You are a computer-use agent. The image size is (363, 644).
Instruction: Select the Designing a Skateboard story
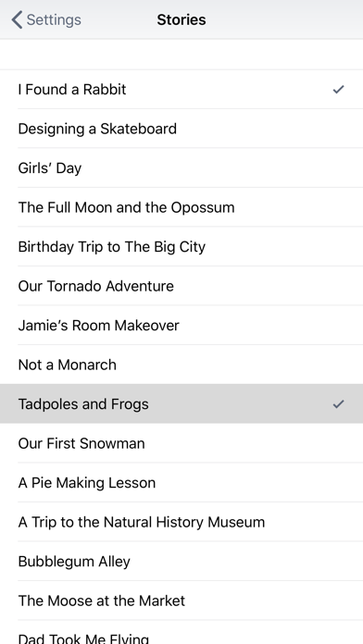click(x=181, y=129)
